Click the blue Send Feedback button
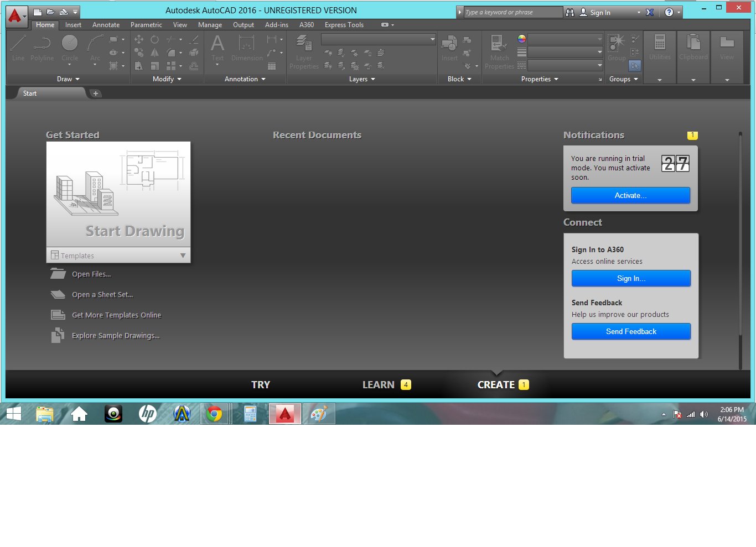 coord(631,331)
